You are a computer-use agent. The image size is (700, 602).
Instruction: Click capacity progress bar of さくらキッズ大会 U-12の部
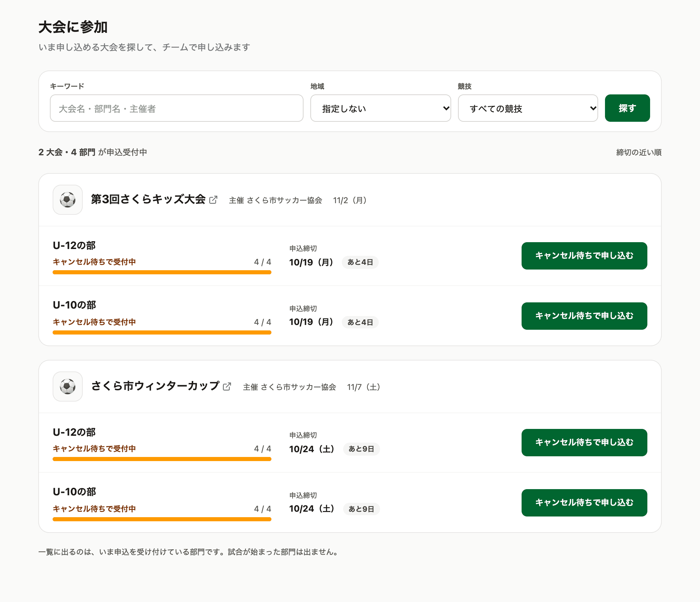click(162, 272)
